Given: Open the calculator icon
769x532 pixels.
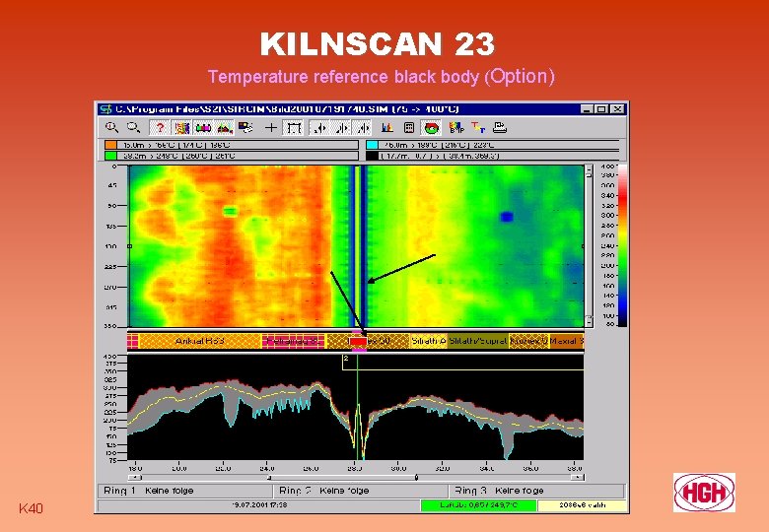Looking at the screenshot, I should coord(408,128).
